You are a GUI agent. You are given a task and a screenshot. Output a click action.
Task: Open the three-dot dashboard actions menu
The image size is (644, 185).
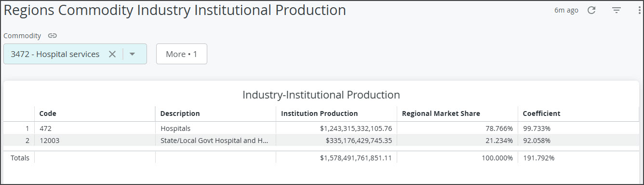639,10
